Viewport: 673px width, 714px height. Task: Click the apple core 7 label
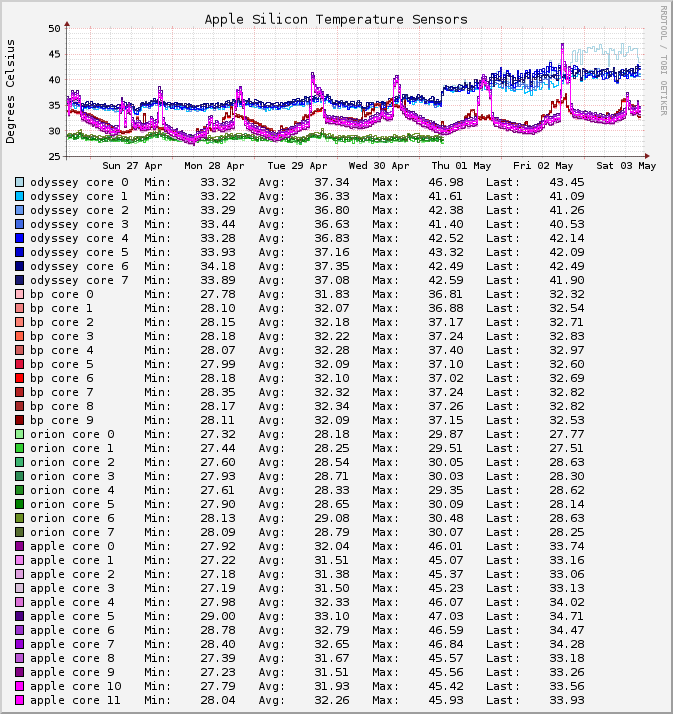[x=72, y=644]
